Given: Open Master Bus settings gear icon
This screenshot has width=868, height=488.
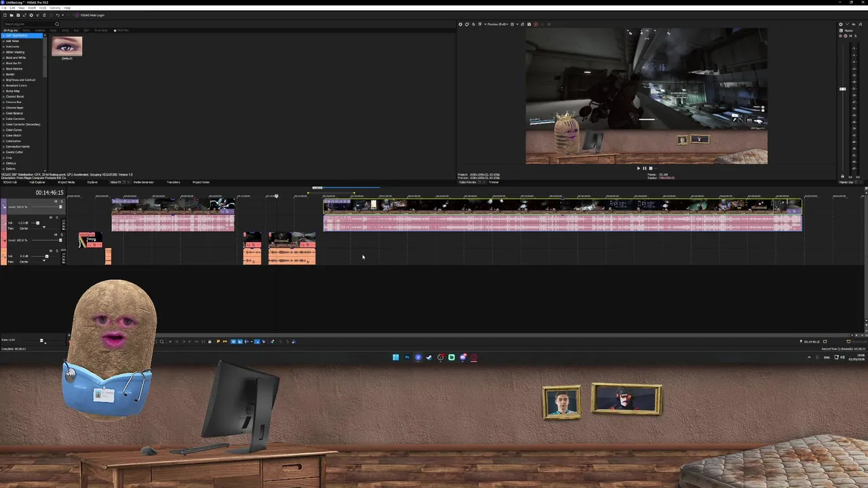Looking at the screenshot, I should [x=841, y=24].
